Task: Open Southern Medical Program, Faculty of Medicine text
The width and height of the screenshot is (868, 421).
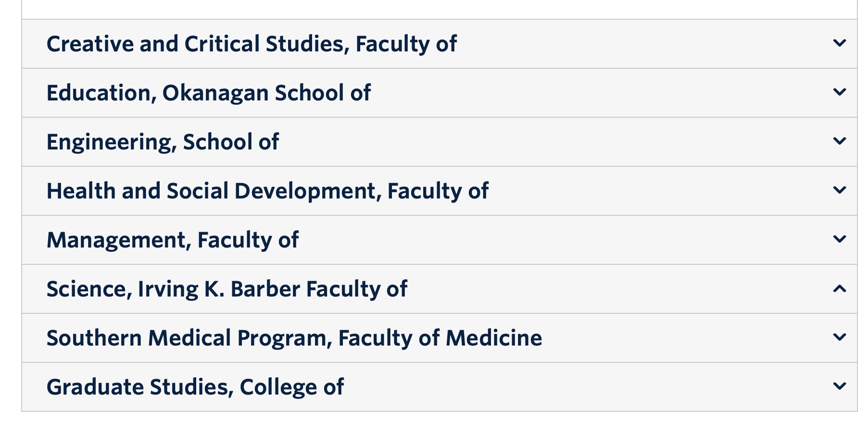Action: pos(294,338)
